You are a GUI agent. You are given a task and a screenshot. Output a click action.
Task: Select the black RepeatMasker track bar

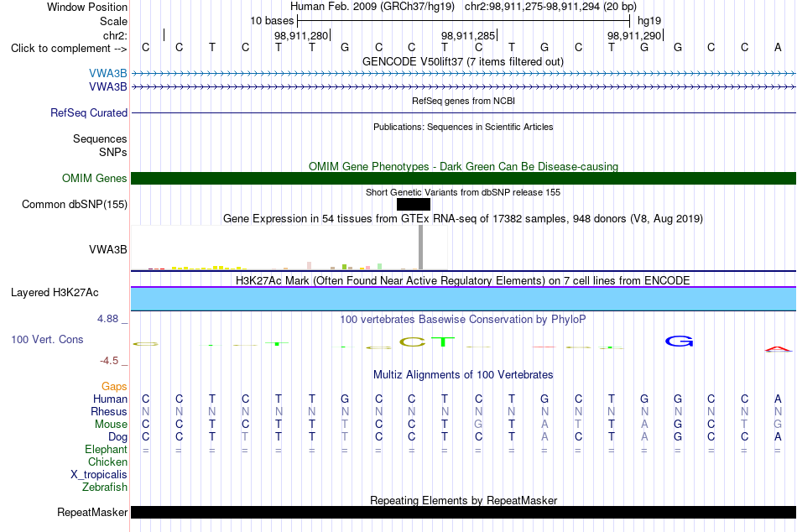pos(463,512)
